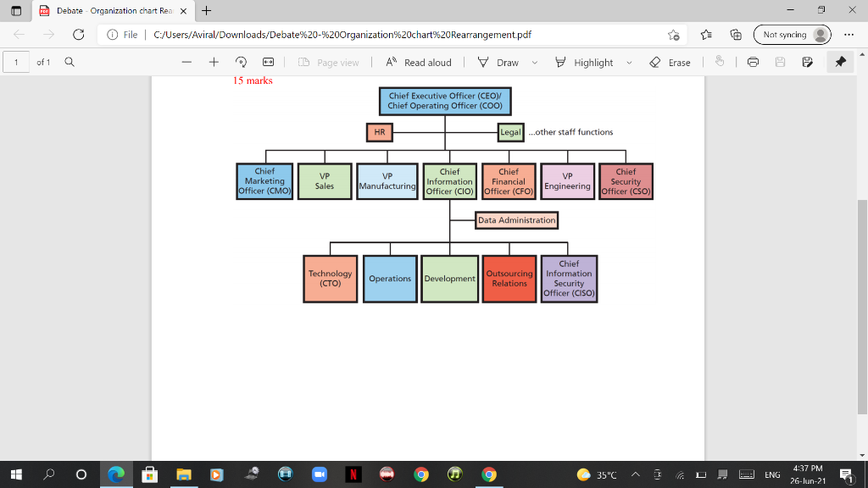
Task: Fit the page to width
Action: tap(267, 61)
